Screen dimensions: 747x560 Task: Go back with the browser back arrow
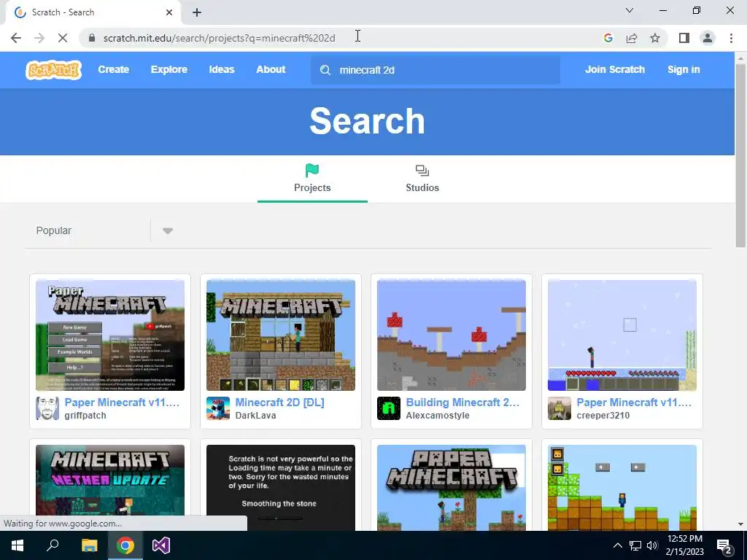(x=16, y=38)
